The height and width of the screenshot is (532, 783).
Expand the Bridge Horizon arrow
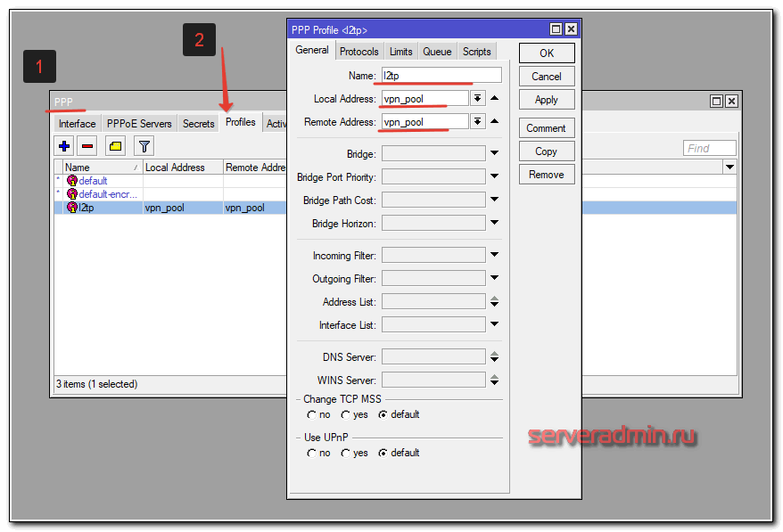(494, 223)
